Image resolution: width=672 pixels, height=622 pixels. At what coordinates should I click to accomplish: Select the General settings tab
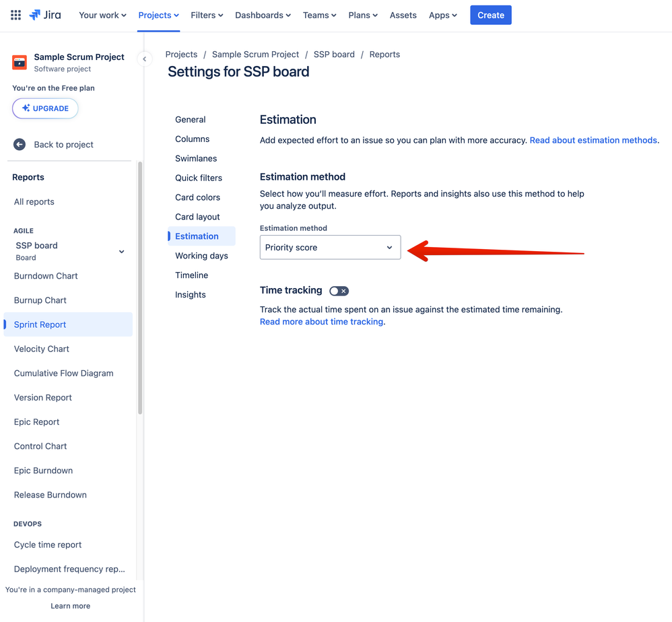click(191, 120)
